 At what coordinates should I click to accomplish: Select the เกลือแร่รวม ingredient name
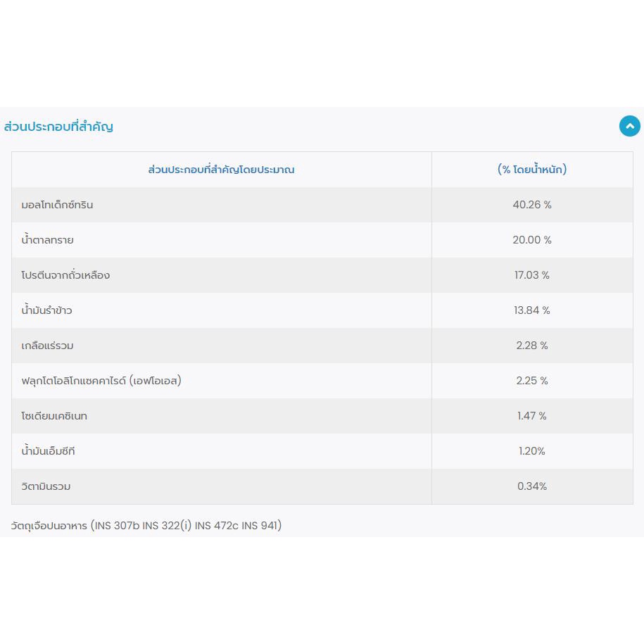47,346
